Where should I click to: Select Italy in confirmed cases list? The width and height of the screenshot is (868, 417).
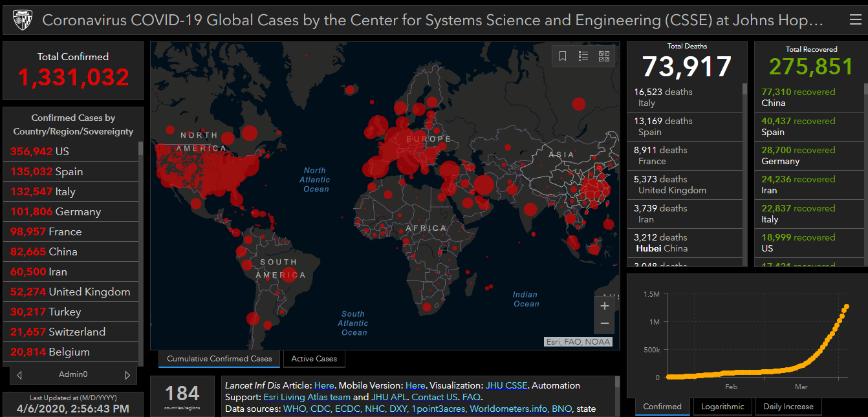pos(71,191)
